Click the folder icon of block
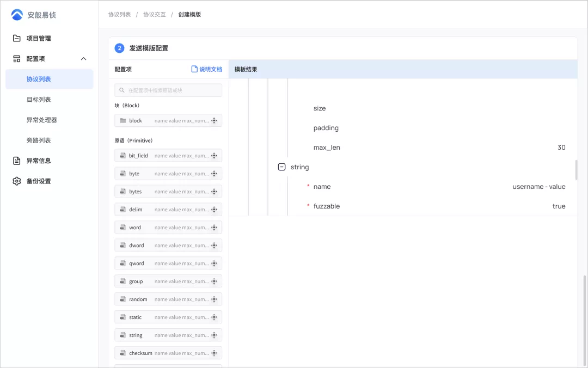Viewport: 588px width, 368px height. tap(122, 121)
